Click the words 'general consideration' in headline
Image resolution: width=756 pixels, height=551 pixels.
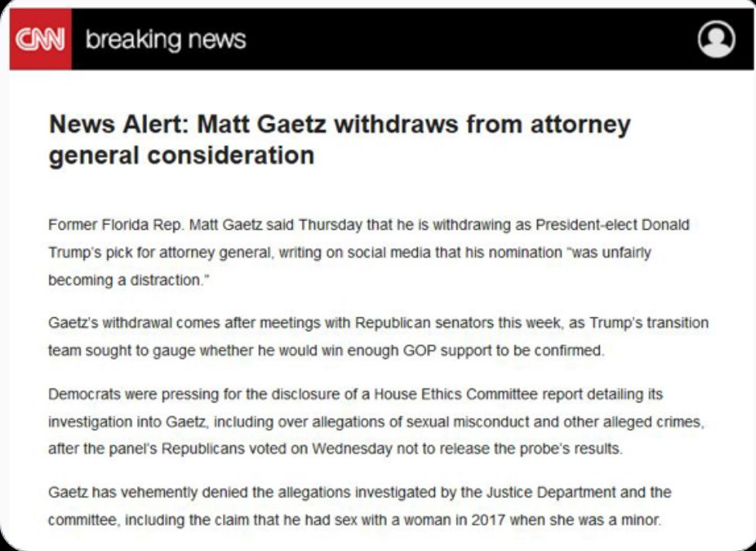[182, 156]
